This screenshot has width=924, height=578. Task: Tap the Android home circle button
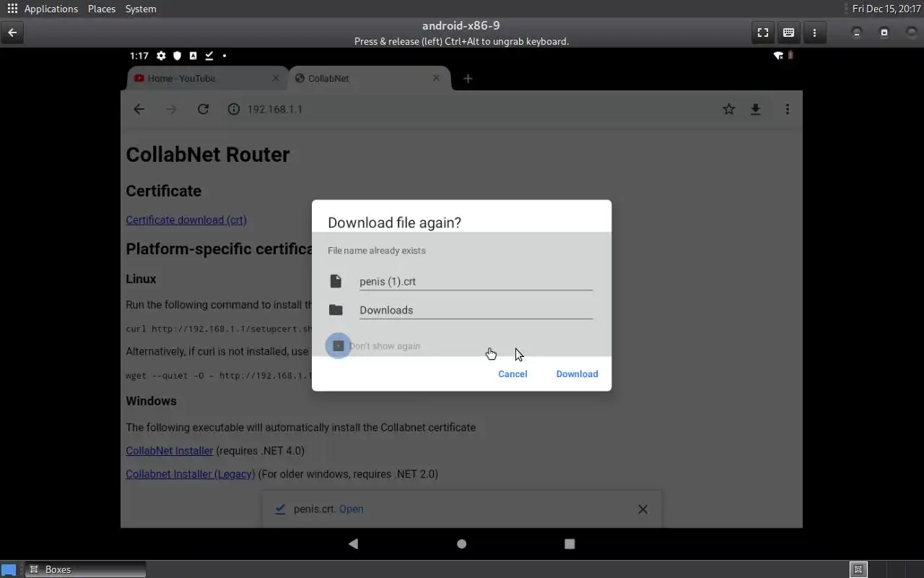click(462, 543)
